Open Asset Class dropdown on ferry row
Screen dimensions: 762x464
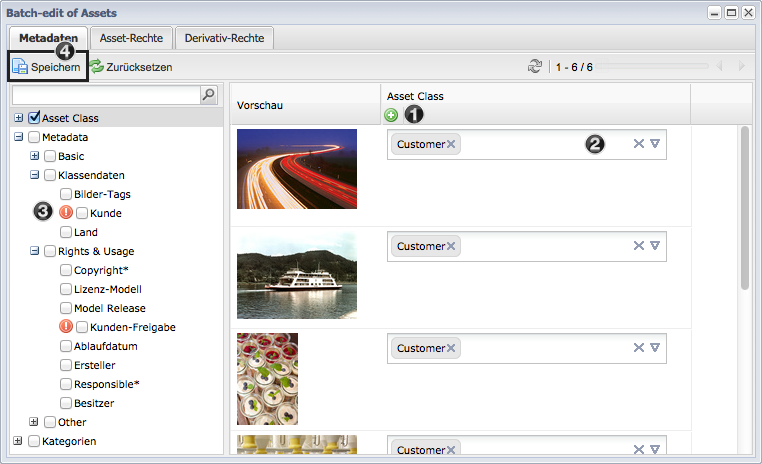click(x=655, y=246)
